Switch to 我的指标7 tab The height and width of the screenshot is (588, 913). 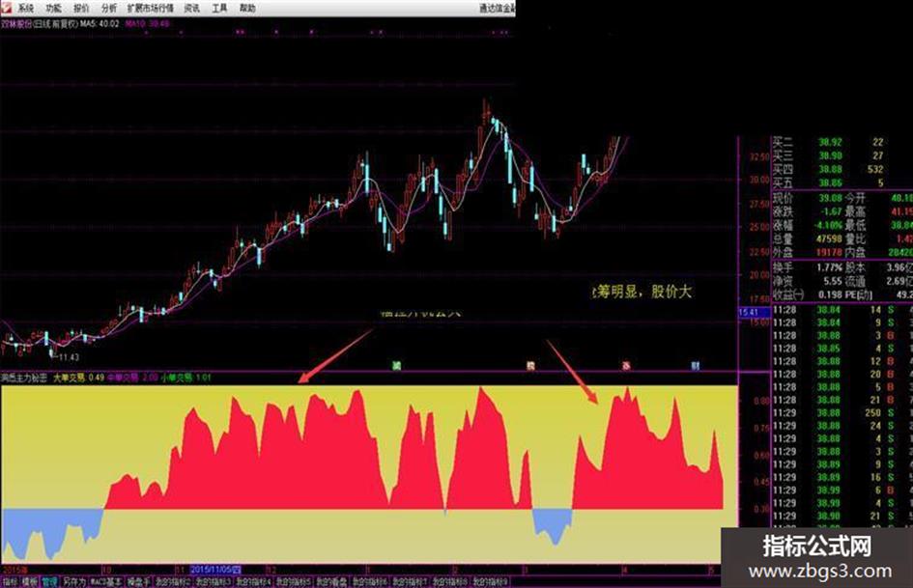pos(410,581)
